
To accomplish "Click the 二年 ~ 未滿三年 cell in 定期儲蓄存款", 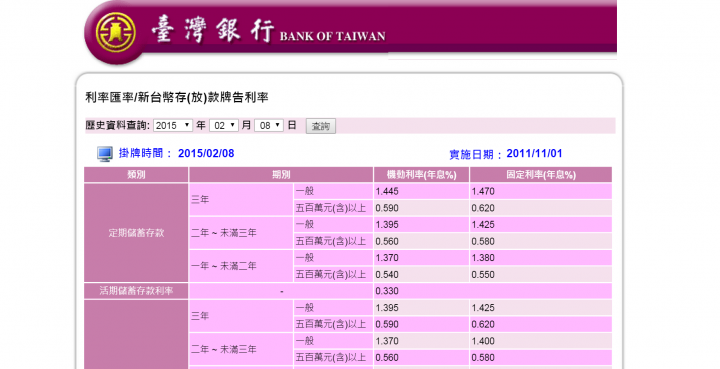I will pos(241,233).
